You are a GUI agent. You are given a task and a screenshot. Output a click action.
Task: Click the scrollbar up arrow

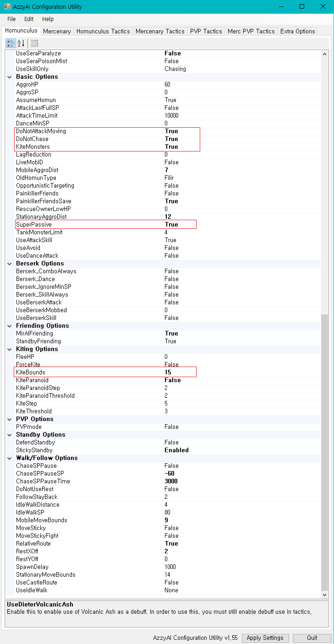(x=325, y=54)
